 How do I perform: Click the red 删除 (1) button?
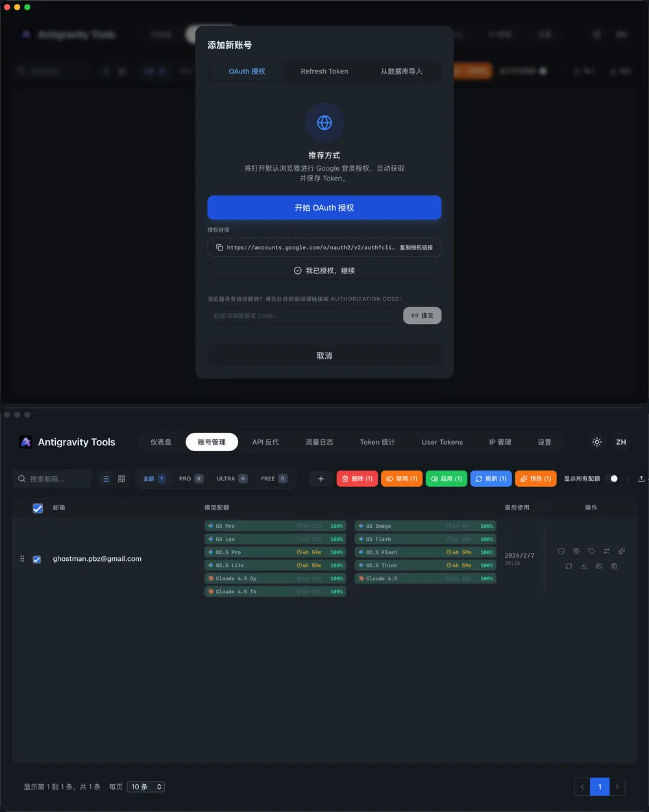[x=357, y=478]
